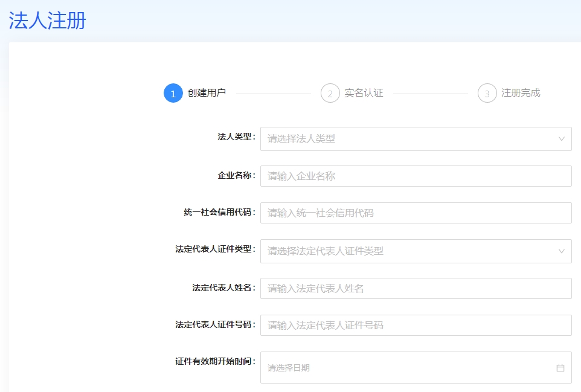Expand the 法定代表人证件类型 dropdown chevron arrow
Viewport: 581px width, 392px height.
tap(561, 251)
